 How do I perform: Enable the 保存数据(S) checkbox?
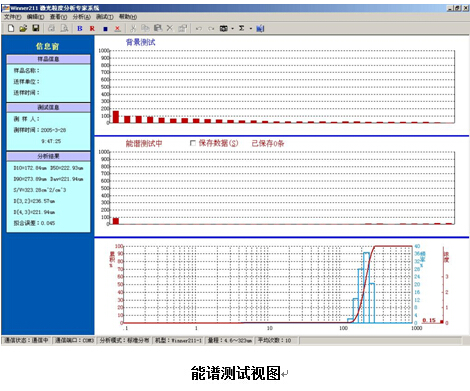(x=193, y=143)
